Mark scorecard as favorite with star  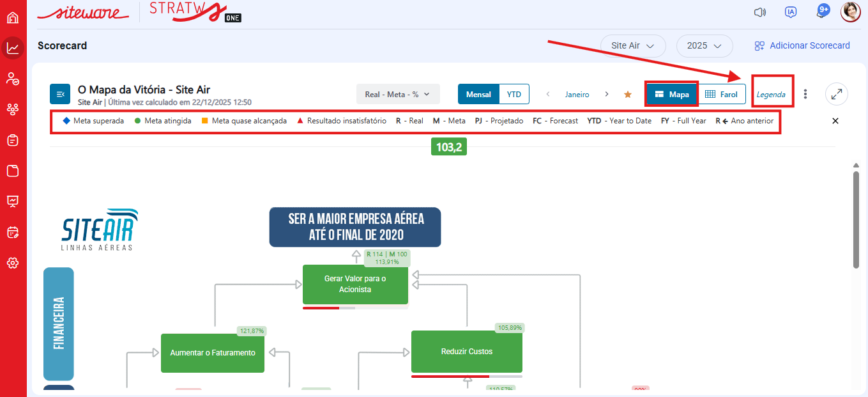pos(627,95)
